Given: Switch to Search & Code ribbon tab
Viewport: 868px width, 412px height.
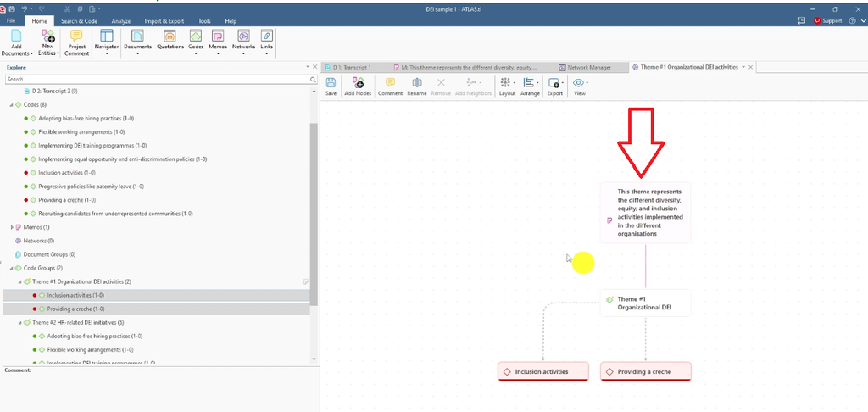Looking at the screenshot, I should point(79,21).
